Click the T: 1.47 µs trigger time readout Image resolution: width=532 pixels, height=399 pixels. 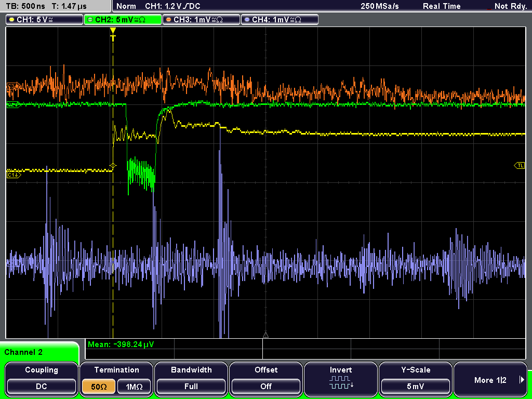(x=69, y=6)
